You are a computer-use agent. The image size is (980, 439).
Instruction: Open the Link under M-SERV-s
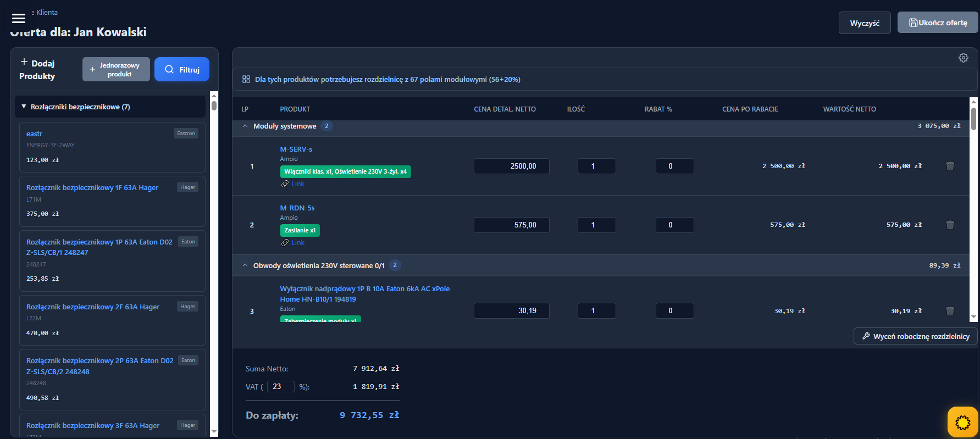click(x=297, y=184)
